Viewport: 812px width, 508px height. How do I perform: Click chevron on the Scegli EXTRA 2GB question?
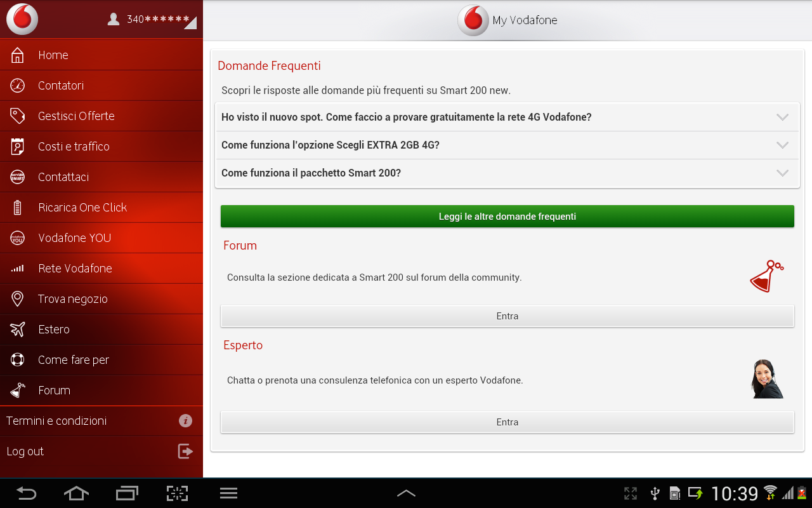tap(783, 145)
